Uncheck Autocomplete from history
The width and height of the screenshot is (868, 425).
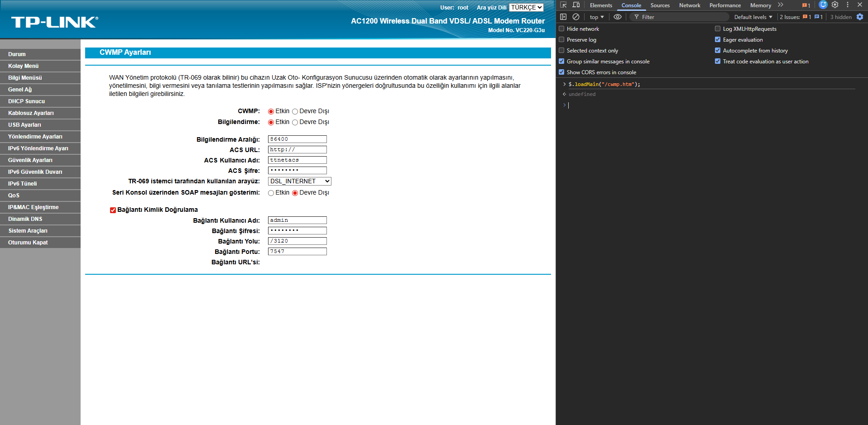718,50
